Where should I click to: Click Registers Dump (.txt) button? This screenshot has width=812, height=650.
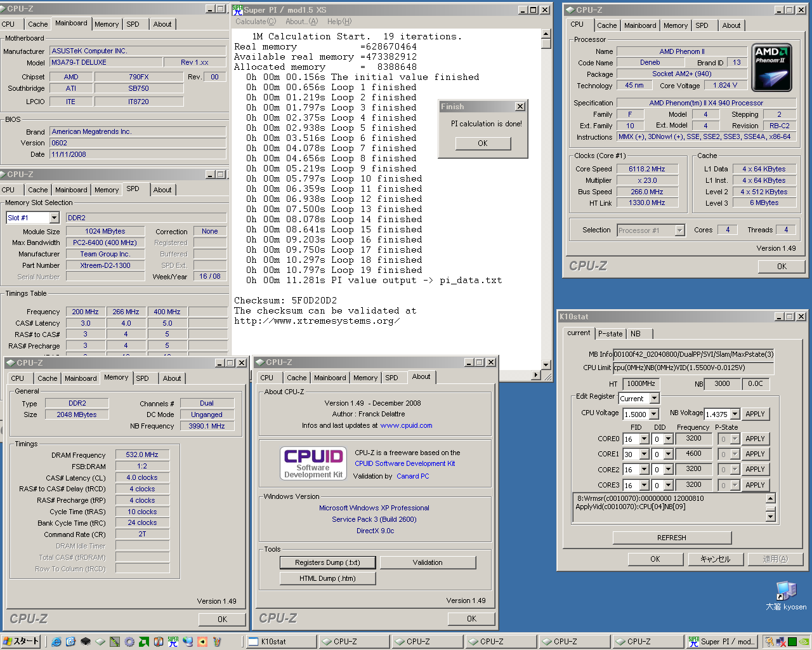pos(327,562)
